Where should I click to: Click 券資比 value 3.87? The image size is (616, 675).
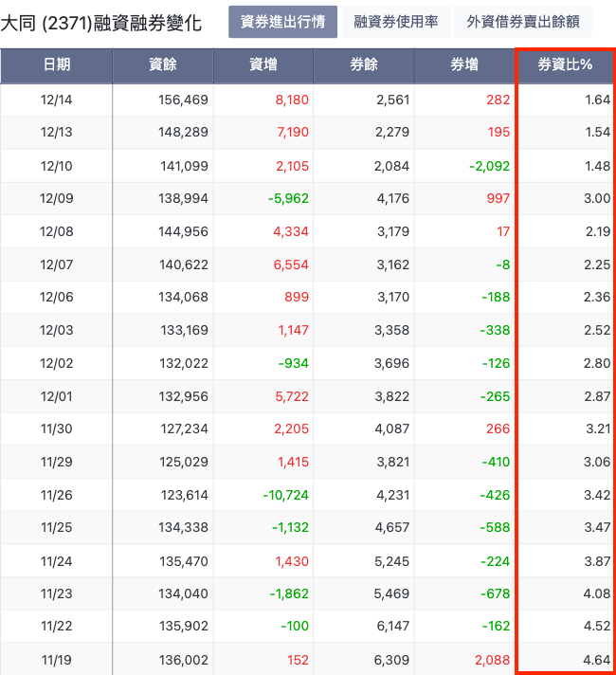(597, 561)
